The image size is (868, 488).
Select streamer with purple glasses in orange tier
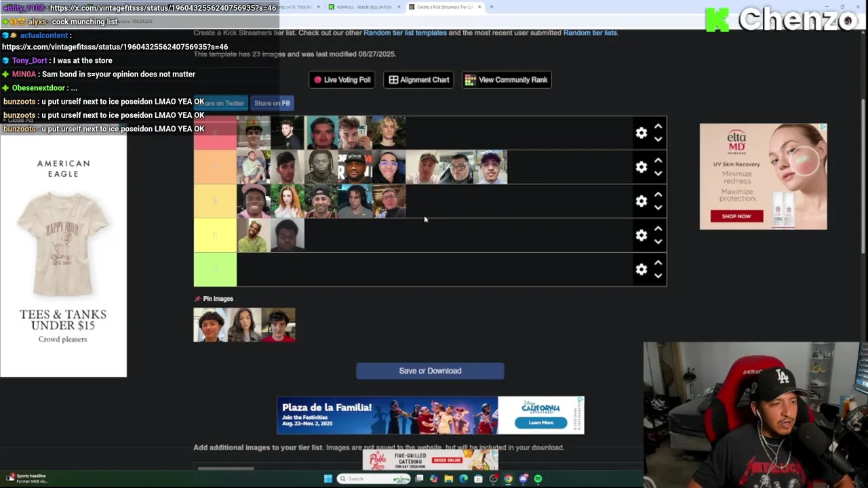(x=389, y=167)
